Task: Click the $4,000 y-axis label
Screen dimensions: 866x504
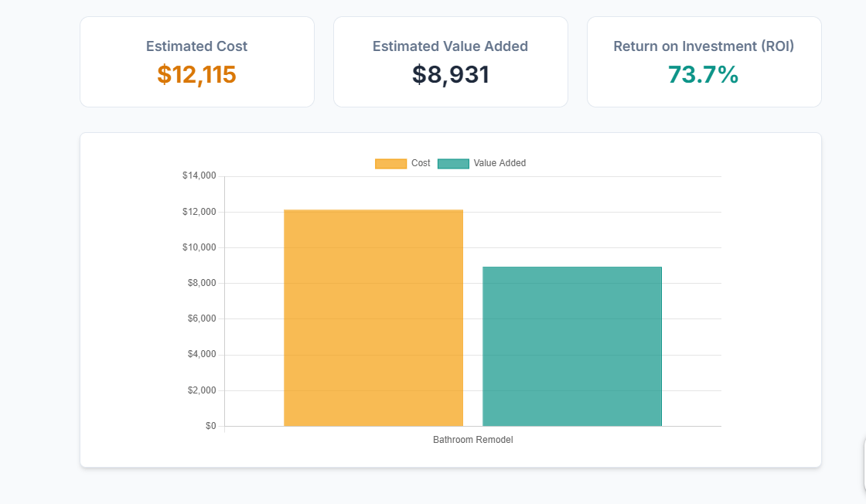Action: coord(201,355)
